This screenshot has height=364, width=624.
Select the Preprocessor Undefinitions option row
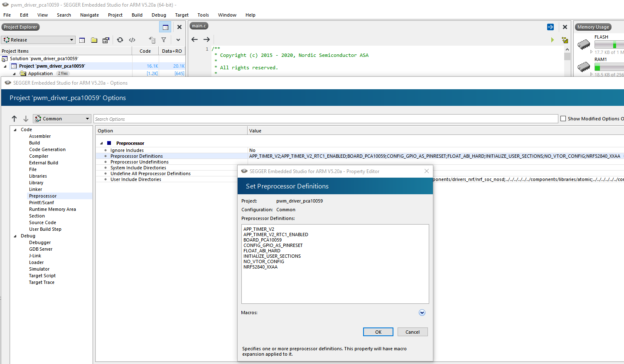(140, 162)
